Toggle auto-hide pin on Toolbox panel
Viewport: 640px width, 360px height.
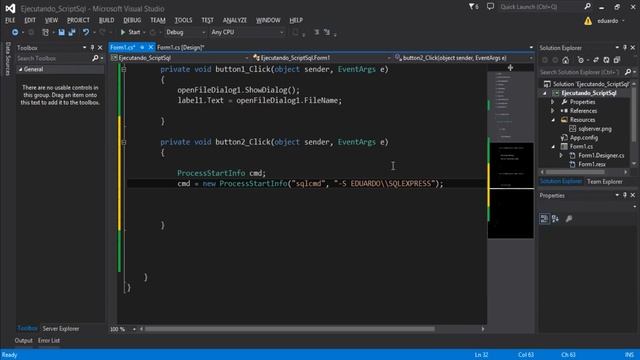pos(92,48)
